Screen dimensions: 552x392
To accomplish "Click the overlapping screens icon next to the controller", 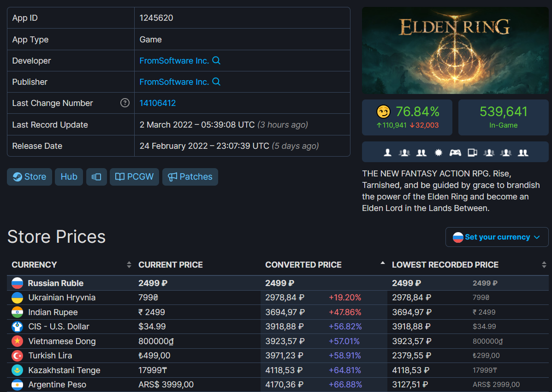I will (x=472, y=152).
